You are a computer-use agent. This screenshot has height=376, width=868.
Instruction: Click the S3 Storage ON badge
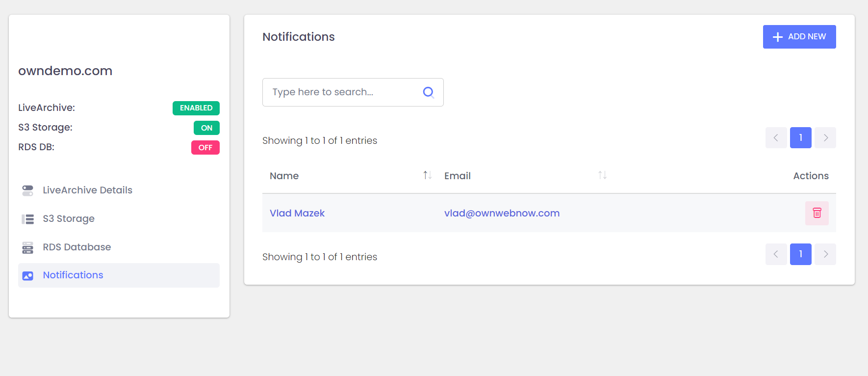pyautogui.click(x=206, y=128)
